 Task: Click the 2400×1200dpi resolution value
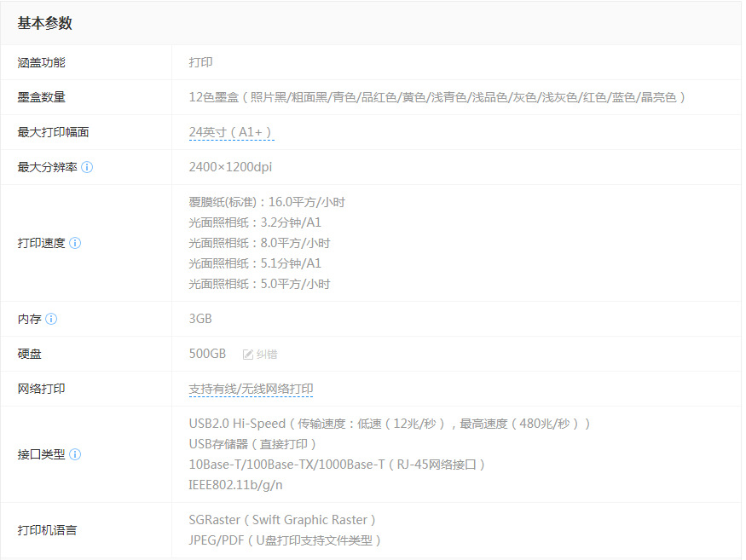coord(230,167)
